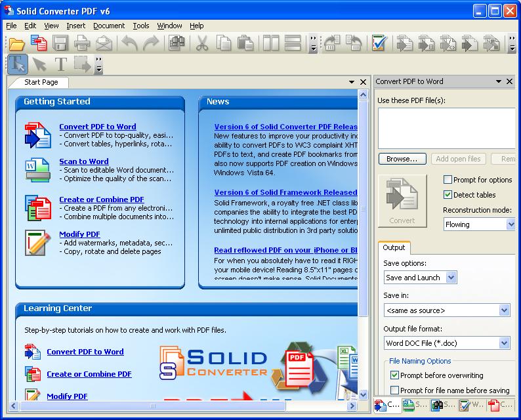Open the Tools menu

141,26
